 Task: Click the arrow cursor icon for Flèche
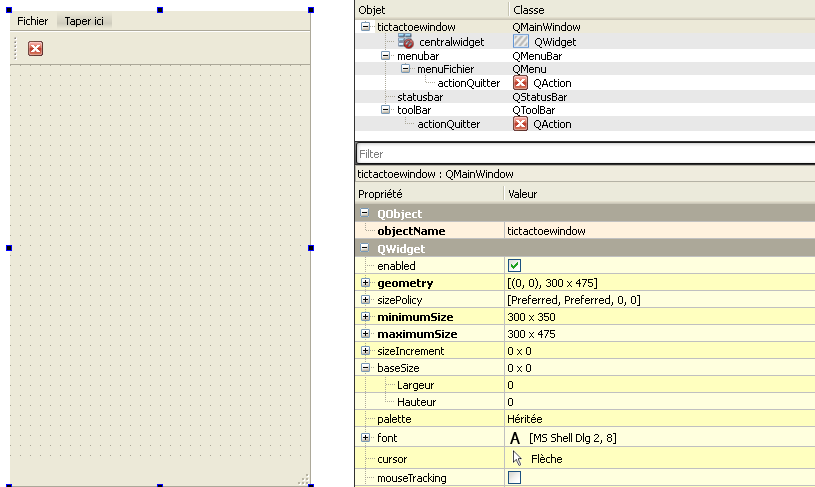tap(517, 458)
